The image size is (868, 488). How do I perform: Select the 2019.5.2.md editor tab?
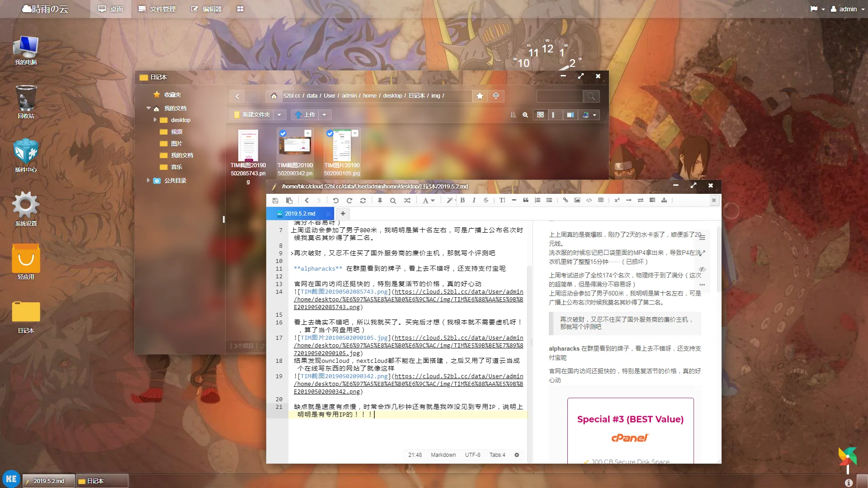tap(300, 214)
